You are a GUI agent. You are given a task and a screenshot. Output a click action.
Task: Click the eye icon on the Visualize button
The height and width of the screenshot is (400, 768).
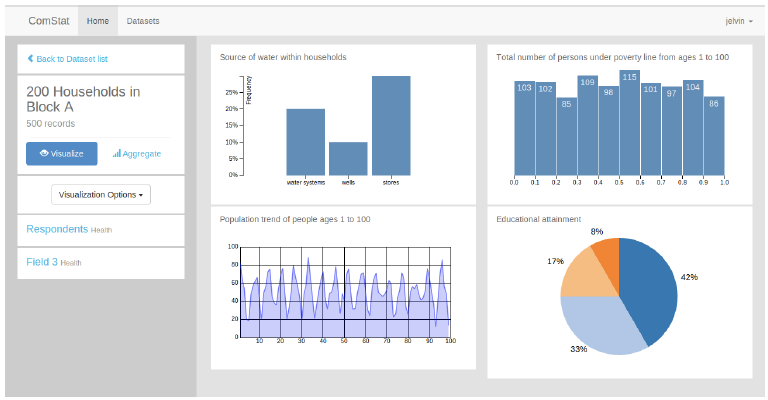44,154
